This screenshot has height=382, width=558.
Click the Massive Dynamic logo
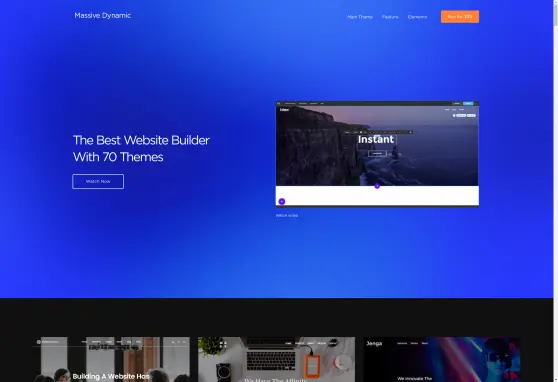102,15
